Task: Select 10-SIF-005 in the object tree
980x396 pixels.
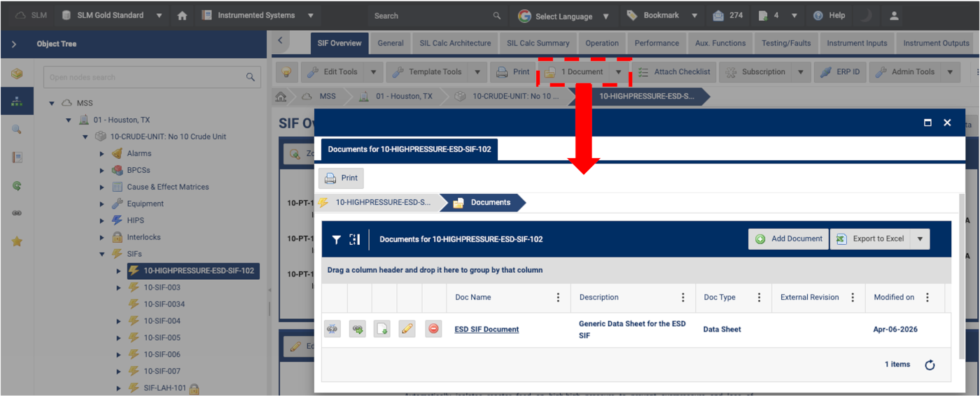Action: coord(162,337)
